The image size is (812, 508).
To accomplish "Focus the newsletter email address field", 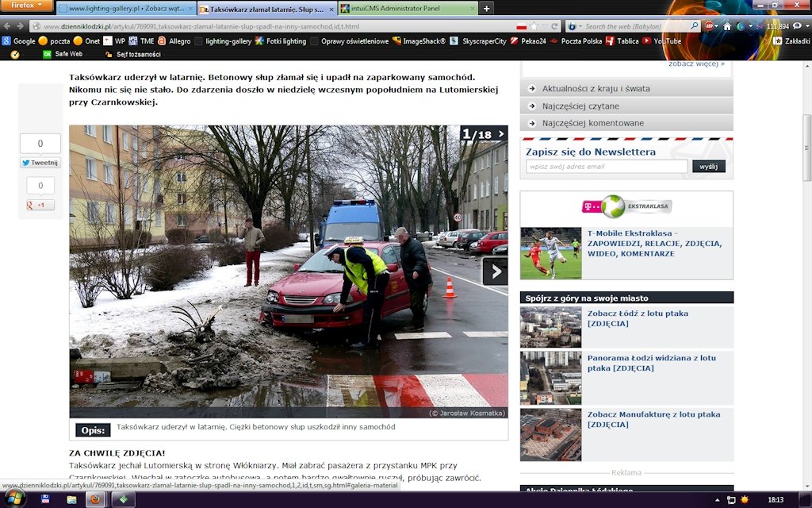I will (607, 167).
